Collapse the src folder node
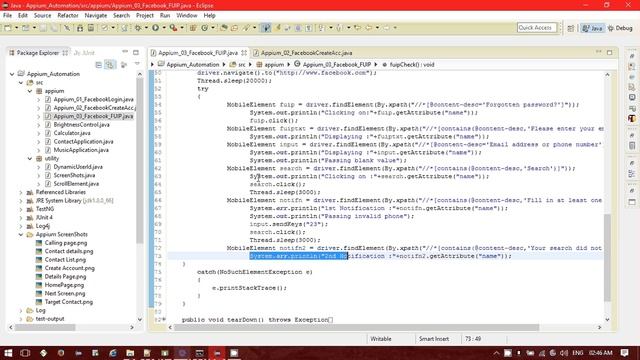The image size is (640, 360). pyautogui.click(x=21, y=82)
